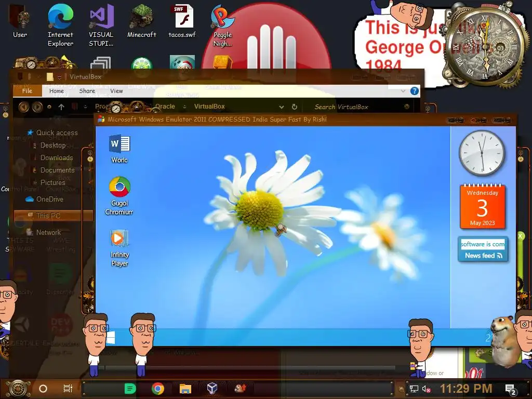Open the Home ribbon tab
The width and height of the screenshot is (532, 399).
click(57, 91)
